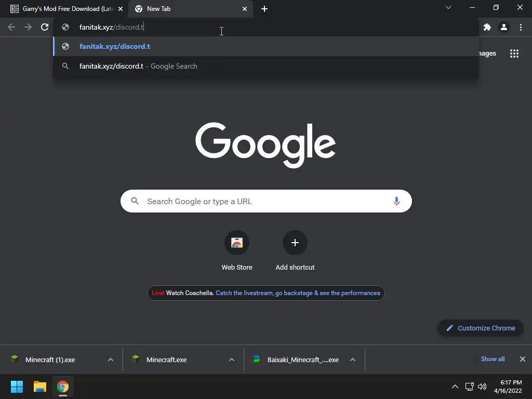Open the Extensions puzzle icon
The width and height of the screenshot is (532, 399).
[487, 27]
